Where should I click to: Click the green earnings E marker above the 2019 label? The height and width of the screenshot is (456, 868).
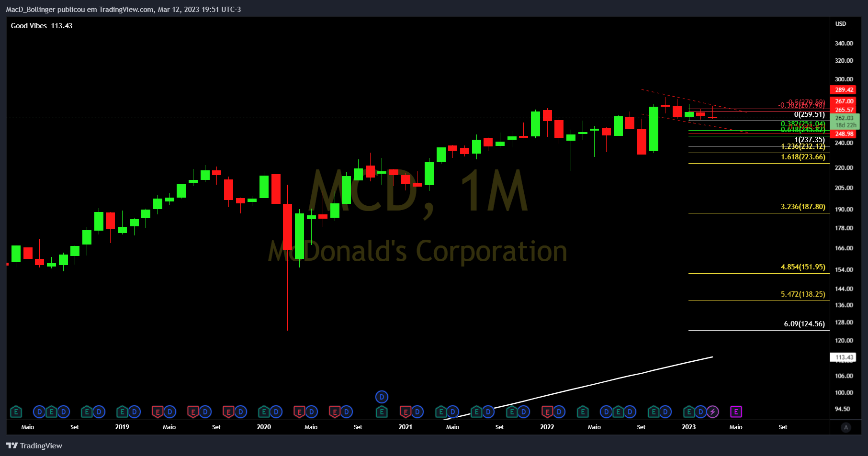coord(122,412)
